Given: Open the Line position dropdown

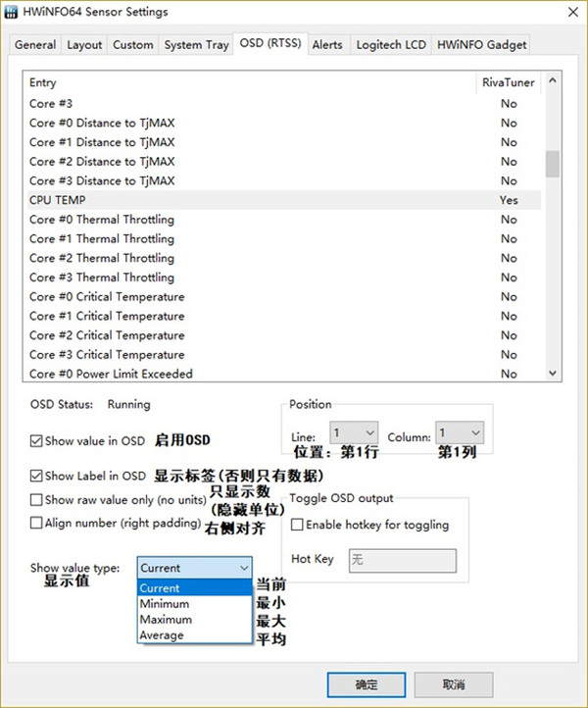Looking at the screenshot, I should point(354,432).
